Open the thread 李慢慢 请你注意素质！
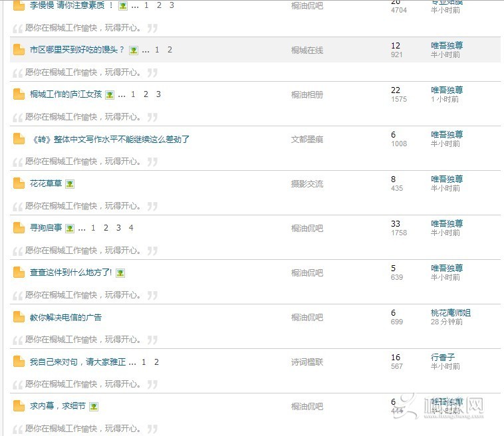 coord(72,5)
